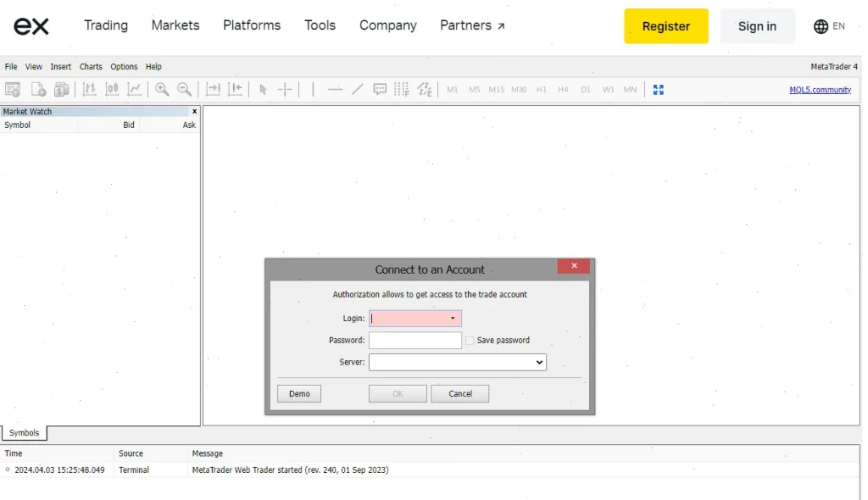Select the Equidistant Channel tool
Viewport: 868px width, 500px height.
pyautogui.click(x=425, y=89)
